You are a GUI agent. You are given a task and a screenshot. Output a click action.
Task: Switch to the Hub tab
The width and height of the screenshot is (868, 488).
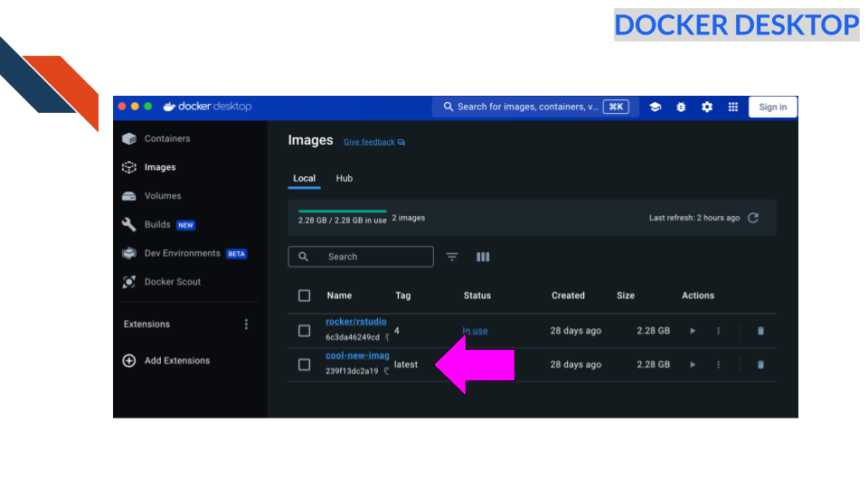344,178
